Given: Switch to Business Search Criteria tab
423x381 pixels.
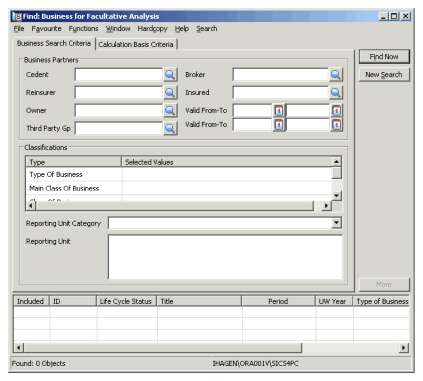Looking at the screenshot, I should (54, 43).
